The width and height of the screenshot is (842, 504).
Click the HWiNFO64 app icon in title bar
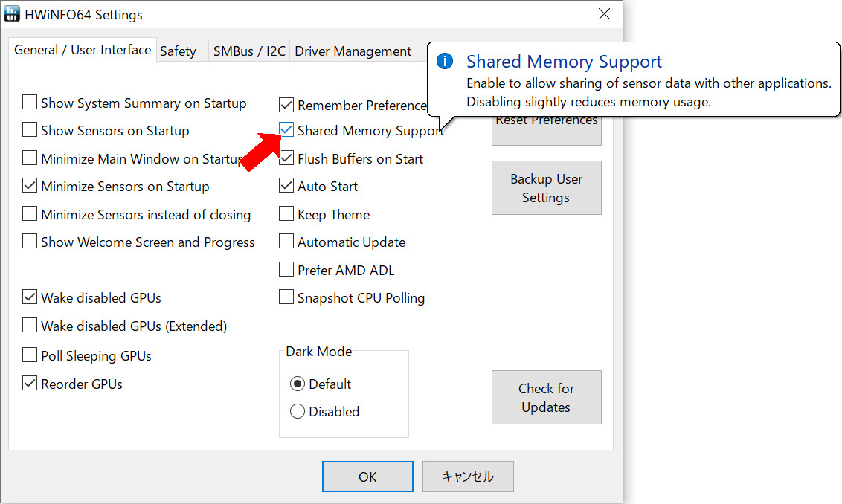(13, 15)
